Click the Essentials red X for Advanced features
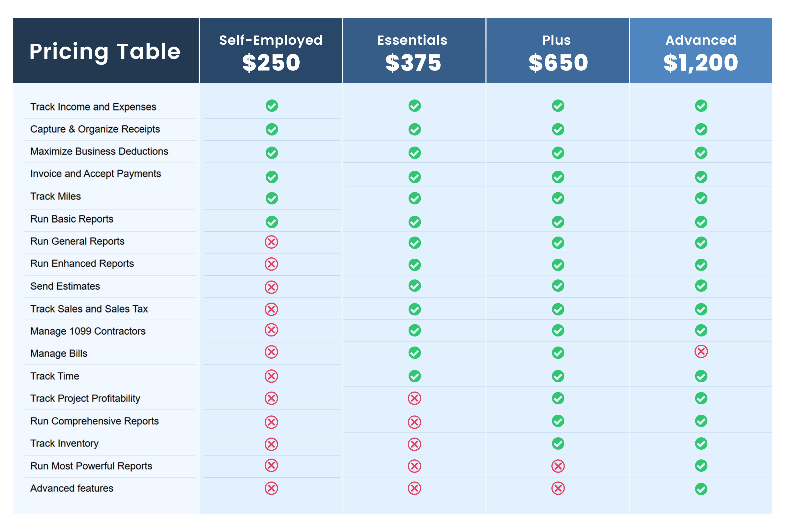The image size is (785, 532). [x=414, y=488]
